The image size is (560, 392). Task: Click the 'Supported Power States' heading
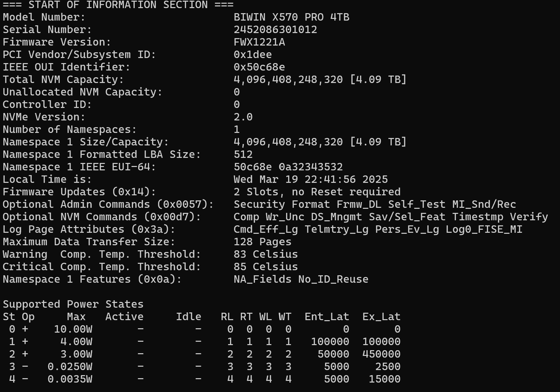(x=73, y=304)
